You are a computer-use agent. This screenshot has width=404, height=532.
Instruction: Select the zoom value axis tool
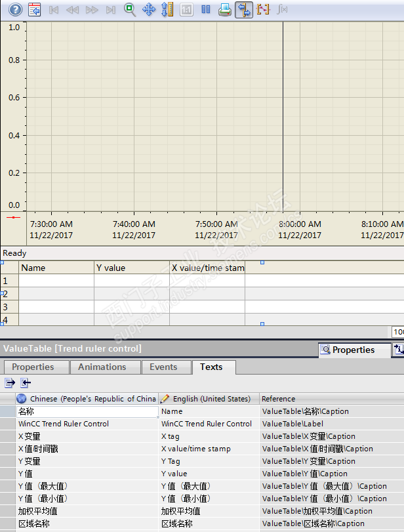167,9
